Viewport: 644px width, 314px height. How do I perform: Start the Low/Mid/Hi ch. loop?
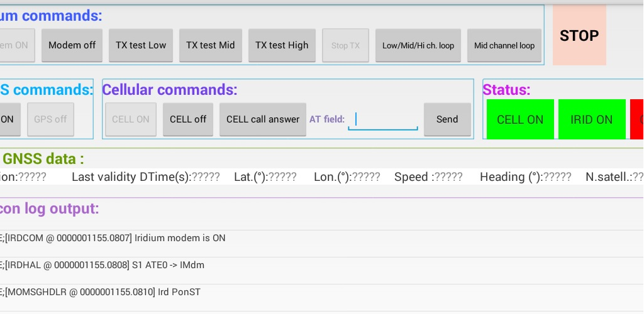pos(418,45)
